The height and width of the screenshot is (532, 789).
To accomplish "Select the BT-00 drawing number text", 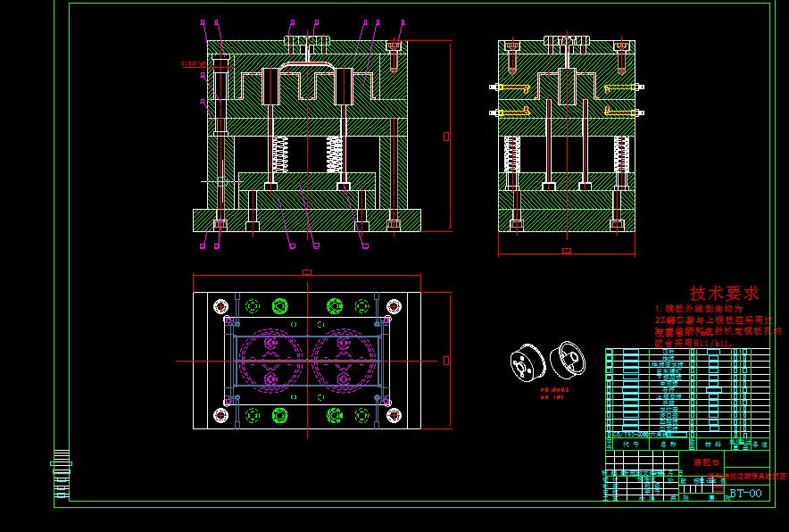I will click(746, 493).
